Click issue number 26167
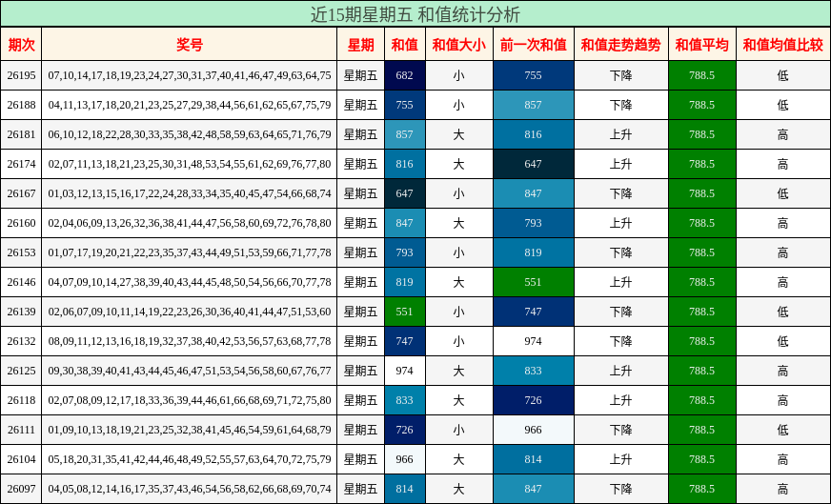This screenshot has width=831, height=504. [x=21, y=193]
